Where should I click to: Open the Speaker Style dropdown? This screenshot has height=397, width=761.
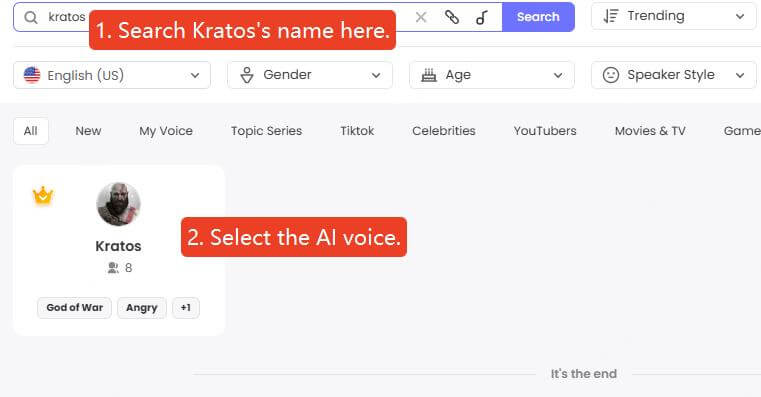673,75
